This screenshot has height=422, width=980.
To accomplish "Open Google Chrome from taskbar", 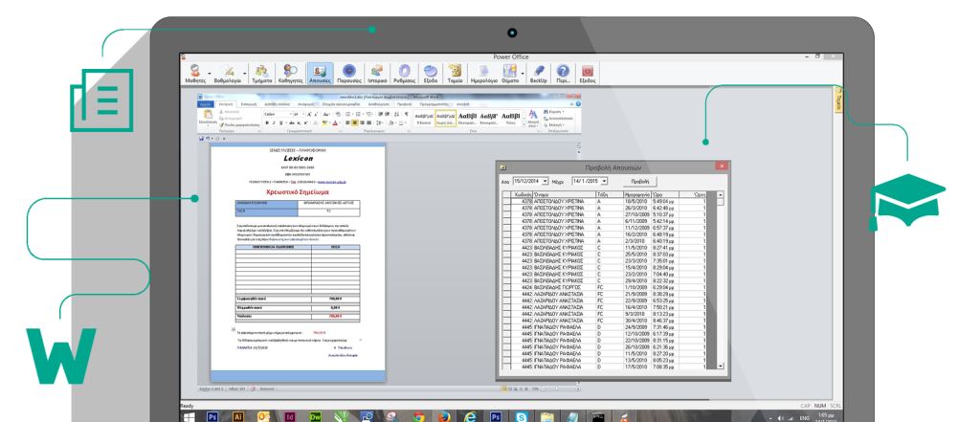I will pos(419,417).
